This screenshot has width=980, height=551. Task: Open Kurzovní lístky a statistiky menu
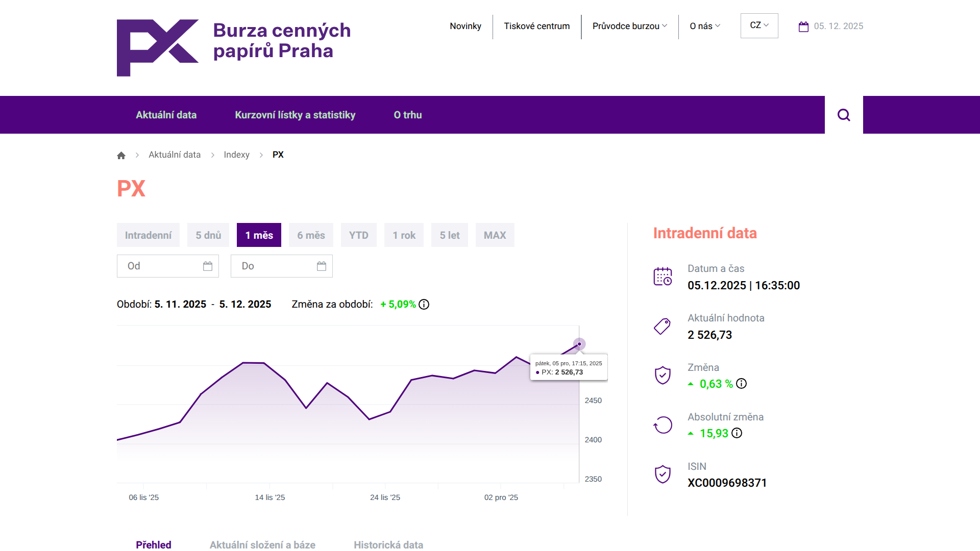[295, 115]
